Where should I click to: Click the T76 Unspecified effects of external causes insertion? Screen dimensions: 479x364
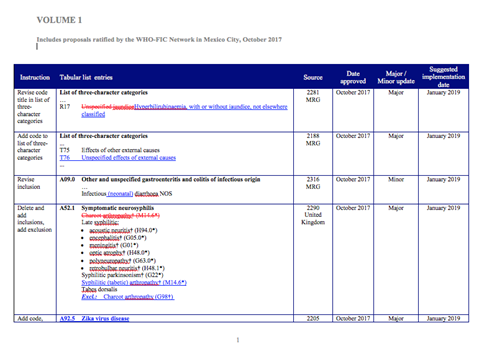click(118, 158)
